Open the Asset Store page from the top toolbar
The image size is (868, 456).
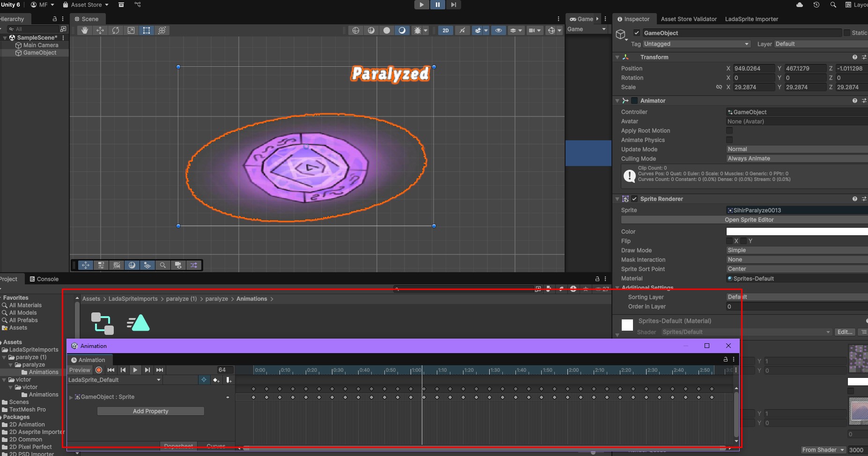point(85,5)
